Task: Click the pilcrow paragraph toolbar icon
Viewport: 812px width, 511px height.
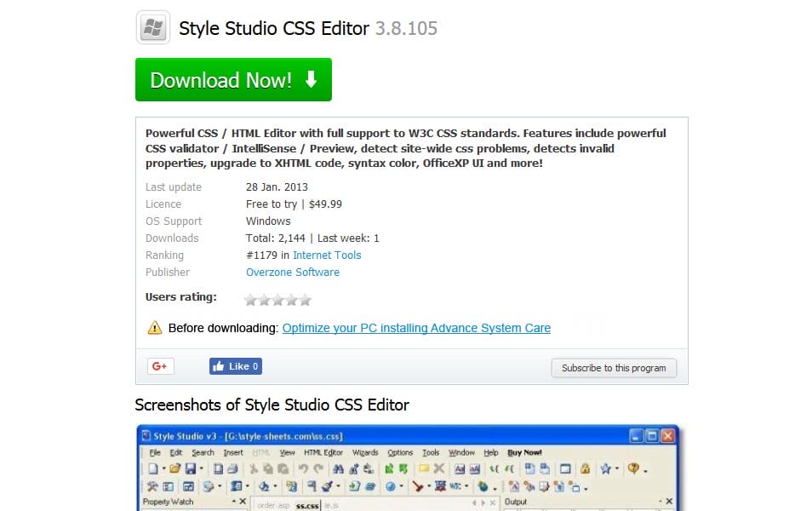Action: pyautogui.click(x=312, y=486)
